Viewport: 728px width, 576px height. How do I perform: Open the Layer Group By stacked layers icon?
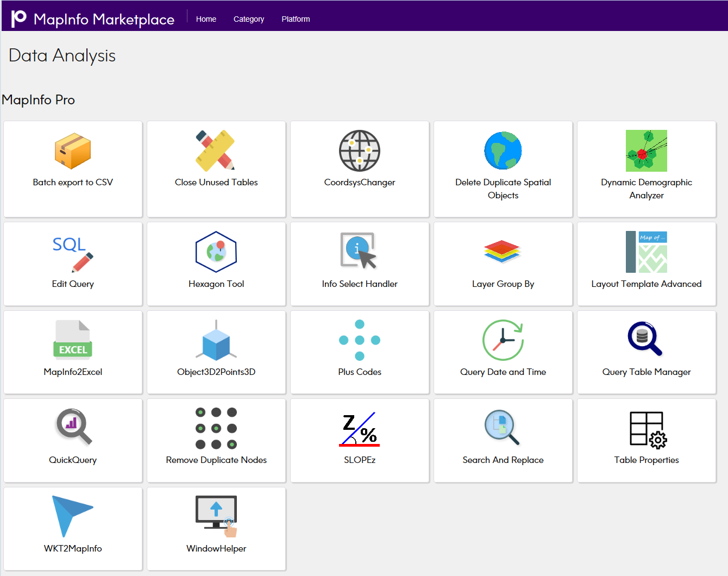click(503, 252)
